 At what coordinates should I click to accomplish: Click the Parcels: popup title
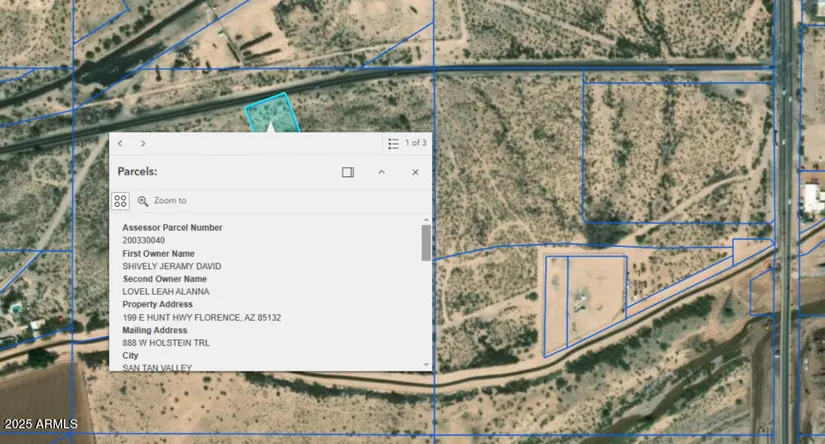pos(137,172)
